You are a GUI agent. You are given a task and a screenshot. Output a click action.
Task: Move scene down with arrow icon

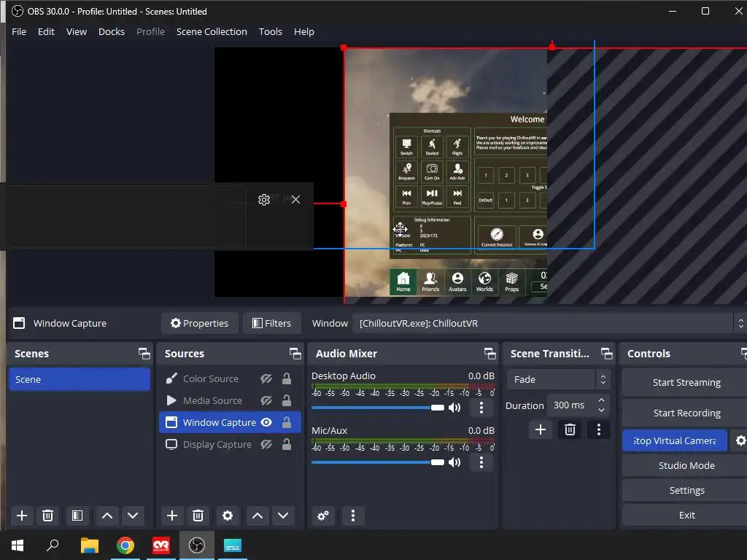coord(133,516)
